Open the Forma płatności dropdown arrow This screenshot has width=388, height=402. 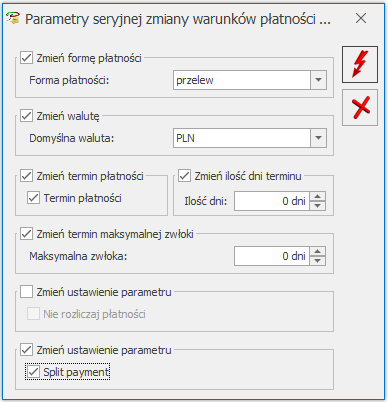coord(318,80)
